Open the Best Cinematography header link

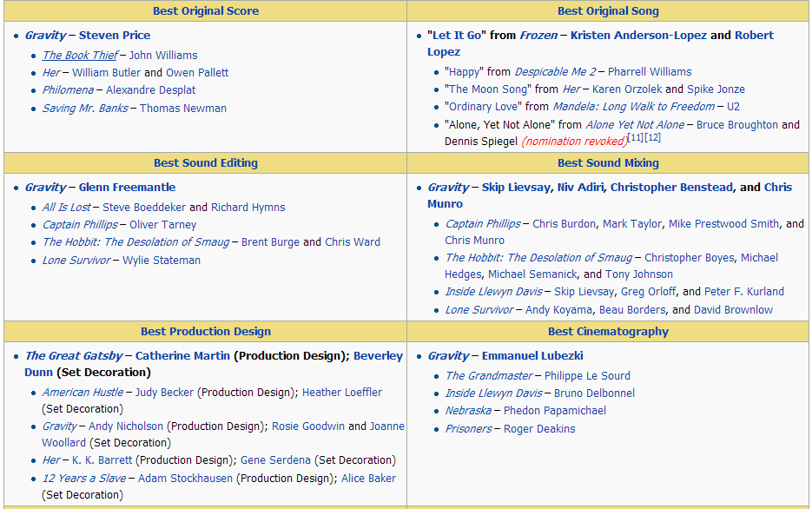pos(608,332)
